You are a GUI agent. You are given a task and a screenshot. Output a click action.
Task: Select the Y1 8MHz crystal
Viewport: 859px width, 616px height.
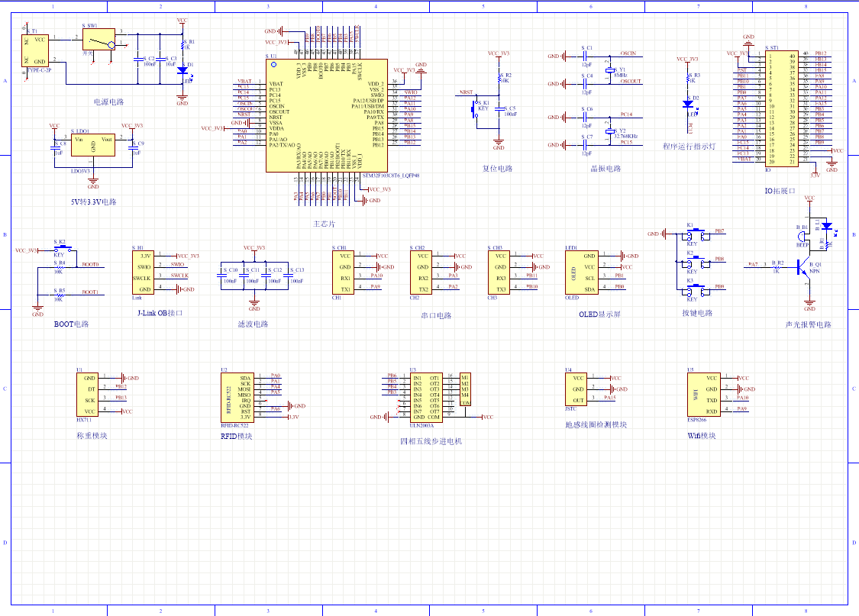click(610, 71)
